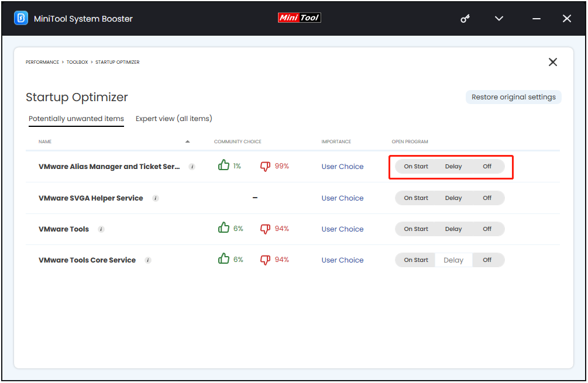The image size is (588, 383).
Task: Click info icon beside VMware Tools Core Service
Action: [x=148, y=260]
